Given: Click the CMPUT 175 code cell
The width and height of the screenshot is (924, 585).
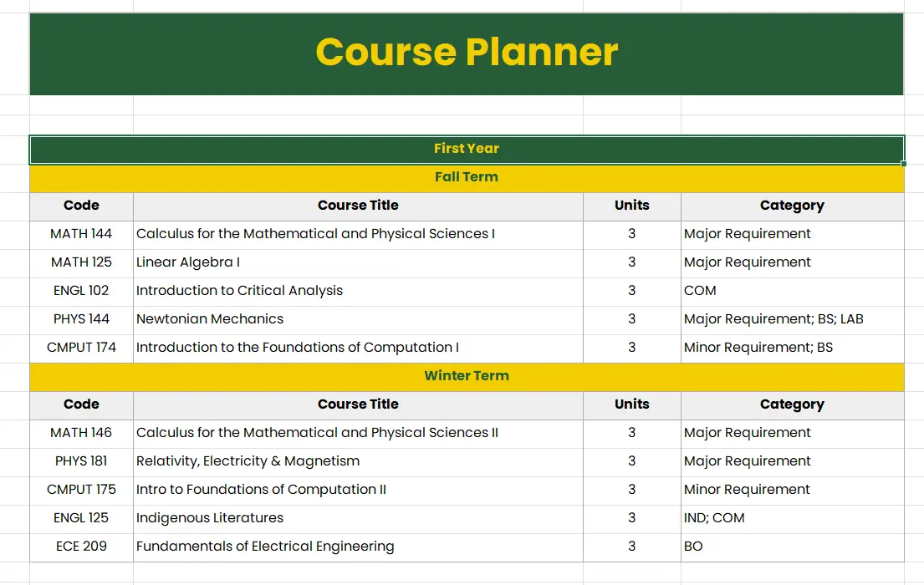Looking at the screenshot, I should [81, 490].
